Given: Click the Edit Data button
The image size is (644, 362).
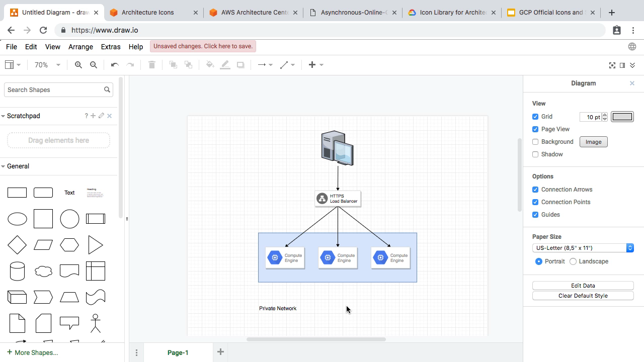Looking at the screenshot, I should [583, 286].
